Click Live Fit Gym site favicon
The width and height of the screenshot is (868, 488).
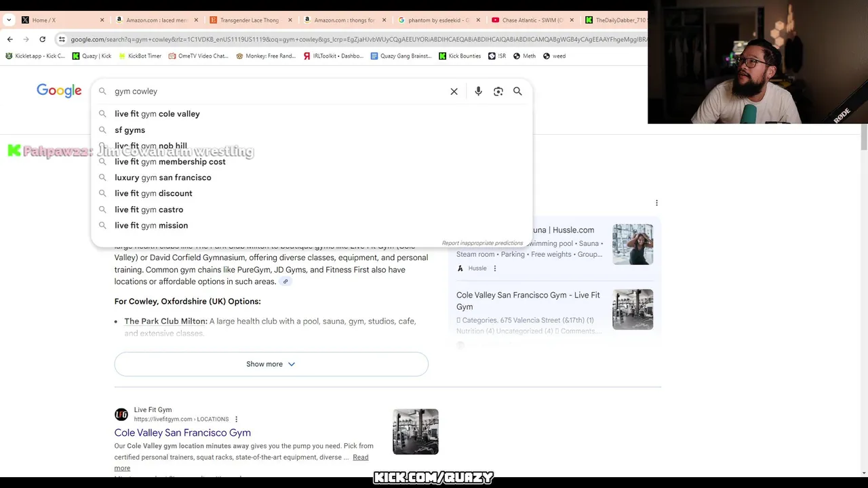coord(121,414)
